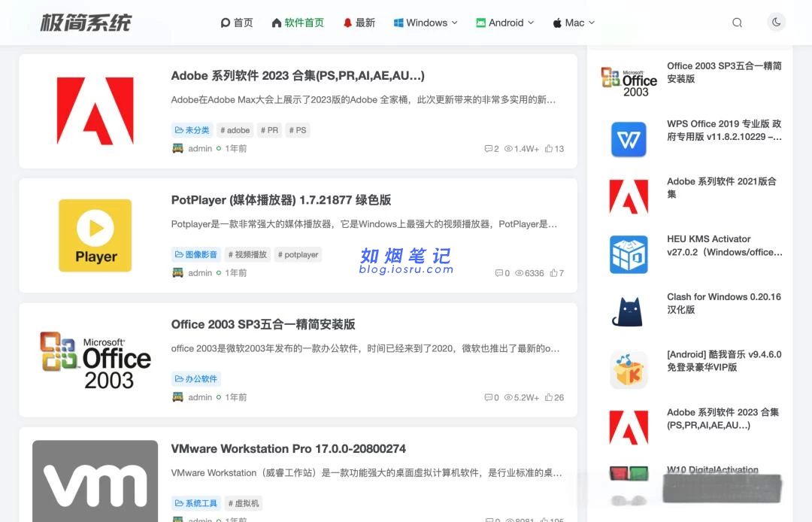The width and height of the screenshot is (812, 522).
Task: Select the 系统工具 category tag
Action: (196, 503)
